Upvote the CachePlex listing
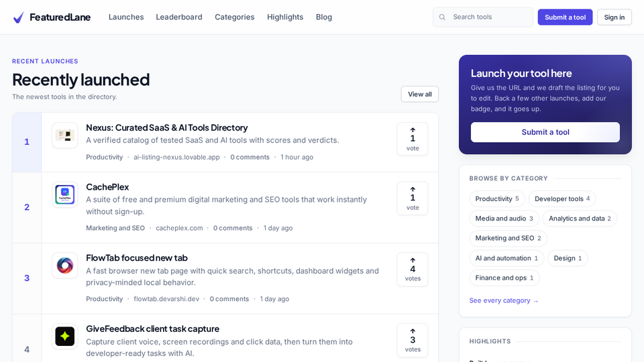The height and width of the screenshot is (362, 644). tap(413, 198)
